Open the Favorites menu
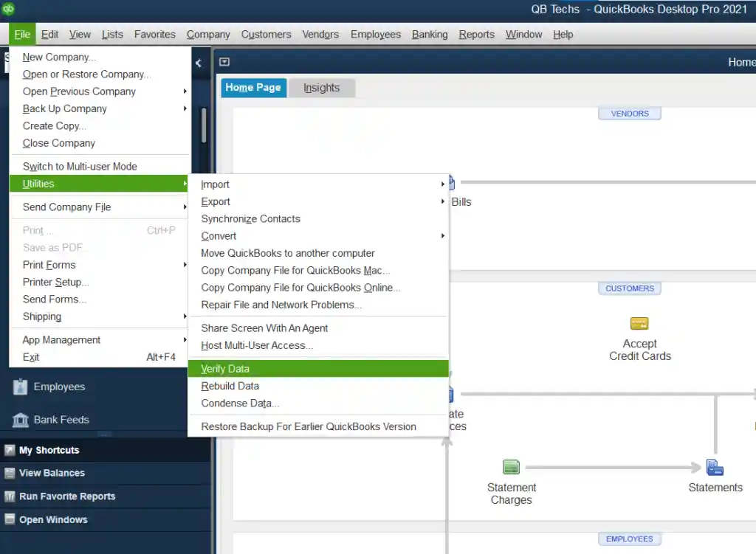The height and width of the screenshot is (554, 756). pos(155,34)
